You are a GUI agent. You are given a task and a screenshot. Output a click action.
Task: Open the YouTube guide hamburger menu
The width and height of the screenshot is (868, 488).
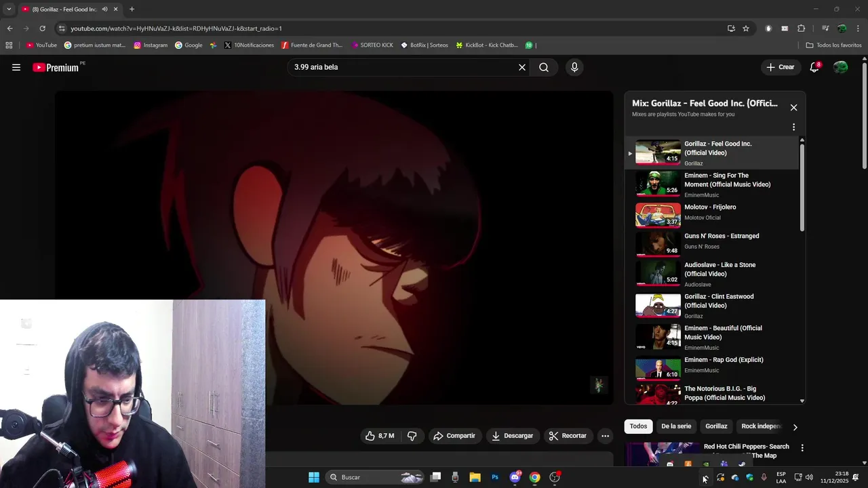pos(16,67)
